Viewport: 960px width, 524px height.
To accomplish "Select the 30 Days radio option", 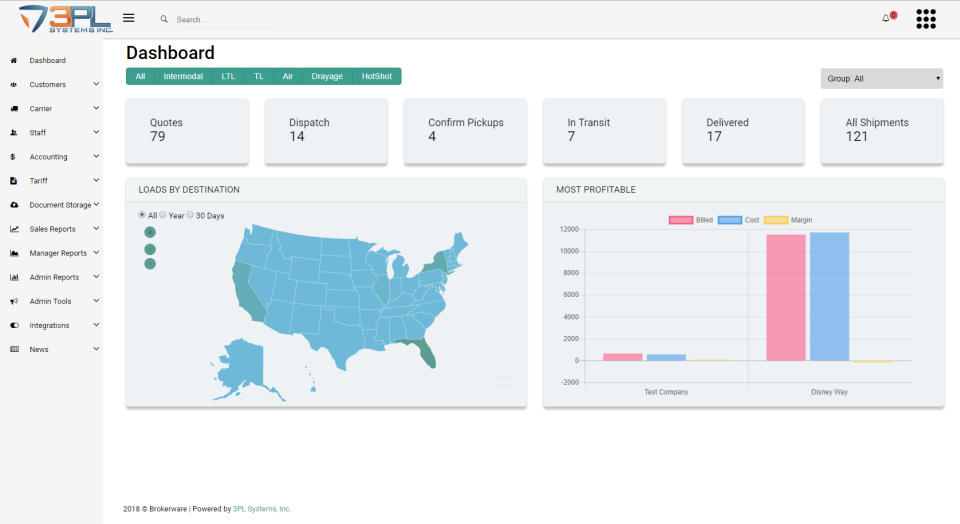I will 190,215.
